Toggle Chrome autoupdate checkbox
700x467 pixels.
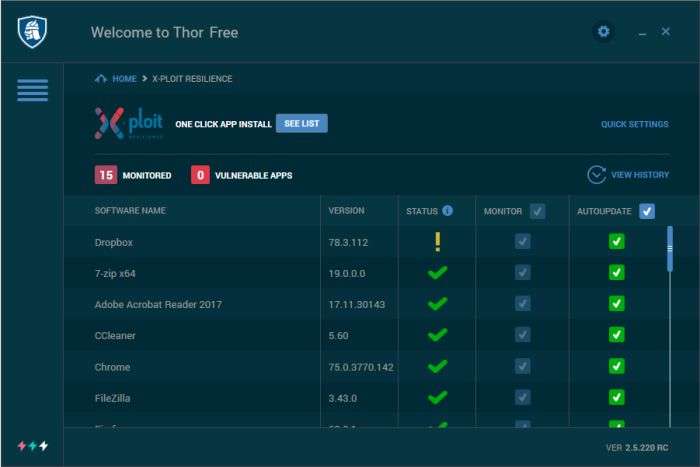[617, 366]
